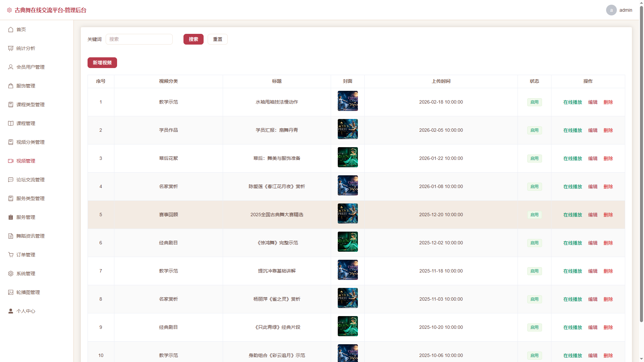Click 删除 for 《只此青绿》经典片段

point(608,327)
